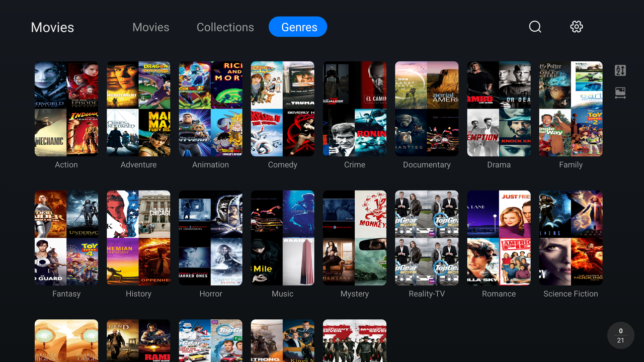Open the Adventure genre thumbnail

[x=138, y=109]
